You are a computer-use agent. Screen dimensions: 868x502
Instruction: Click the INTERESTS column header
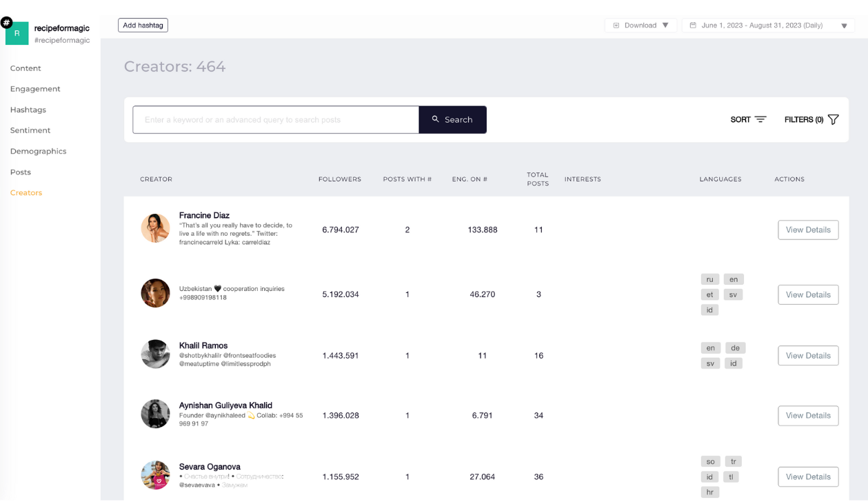pyautogui.click(x=583, y=179)
